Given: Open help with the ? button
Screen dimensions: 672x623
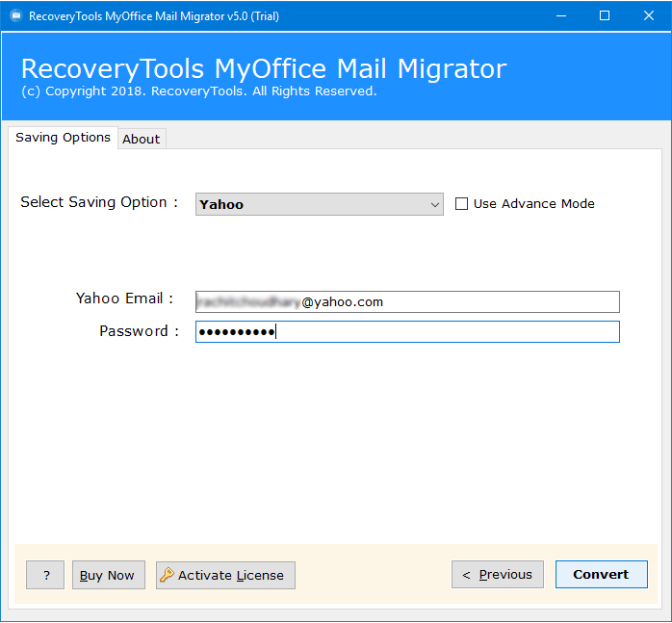Looking at the screenshot, I should (x=45, y=575).
